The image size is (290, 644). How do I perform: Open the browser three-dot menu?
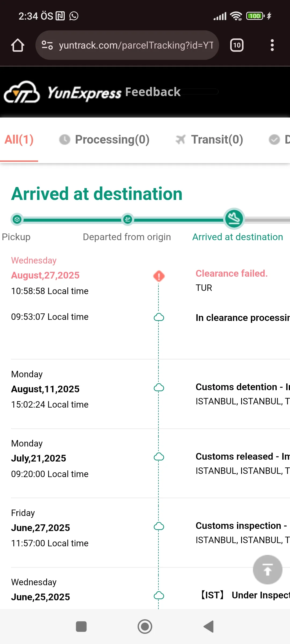coord(272,45)
